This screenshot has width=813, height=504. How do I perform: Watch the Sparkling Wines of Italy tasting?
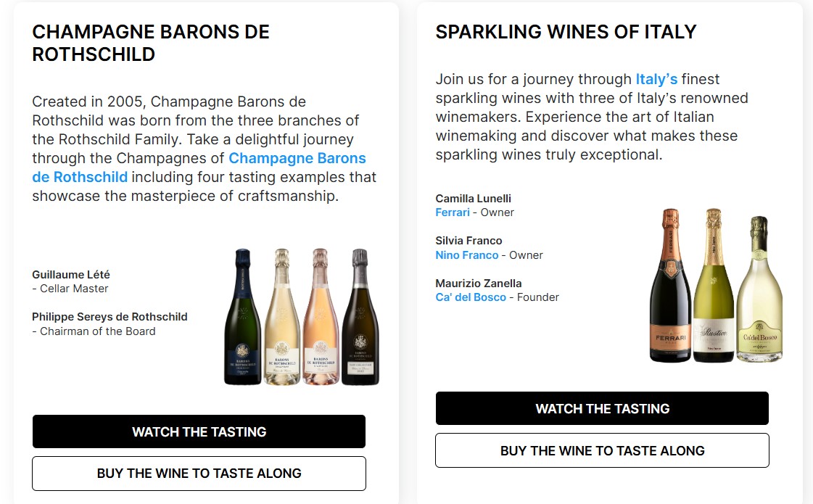click(x=602, y=408)
